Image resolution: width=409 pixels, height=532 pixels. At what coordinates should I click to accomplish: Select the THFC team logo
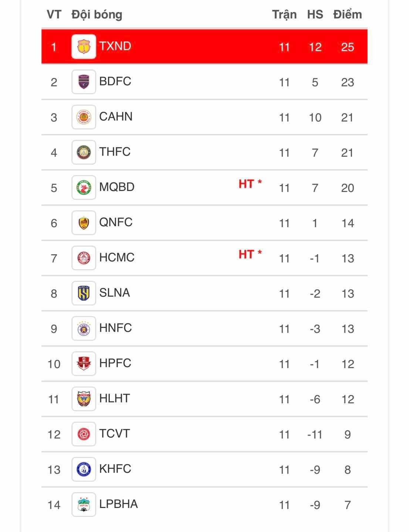(84, 152)
